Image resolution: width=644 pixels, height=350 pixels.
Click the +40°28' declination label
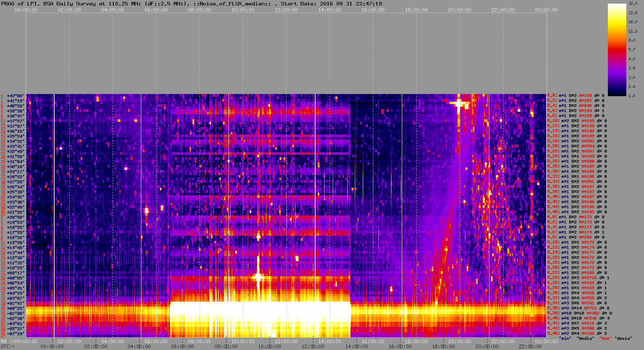click(x=16, y=106)
